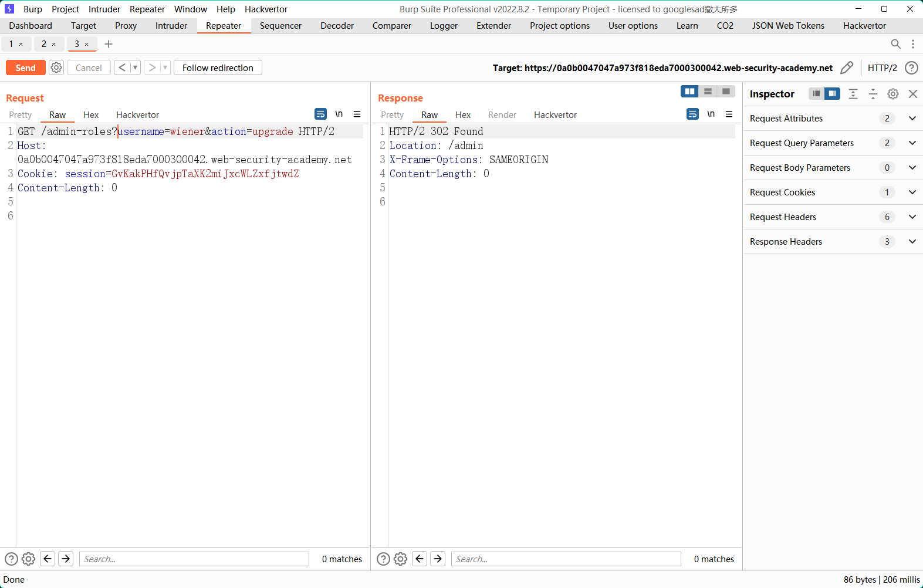Click request search input field
This screenshot has height=588, width=923.
(x=194, y=559)
